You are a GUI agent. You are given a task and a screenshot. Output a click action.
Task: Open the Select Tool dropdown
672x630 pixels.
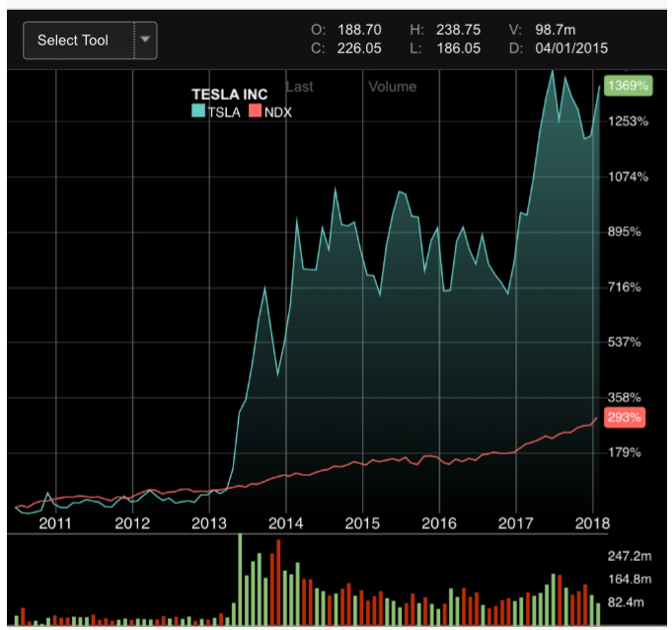[90, 40]
